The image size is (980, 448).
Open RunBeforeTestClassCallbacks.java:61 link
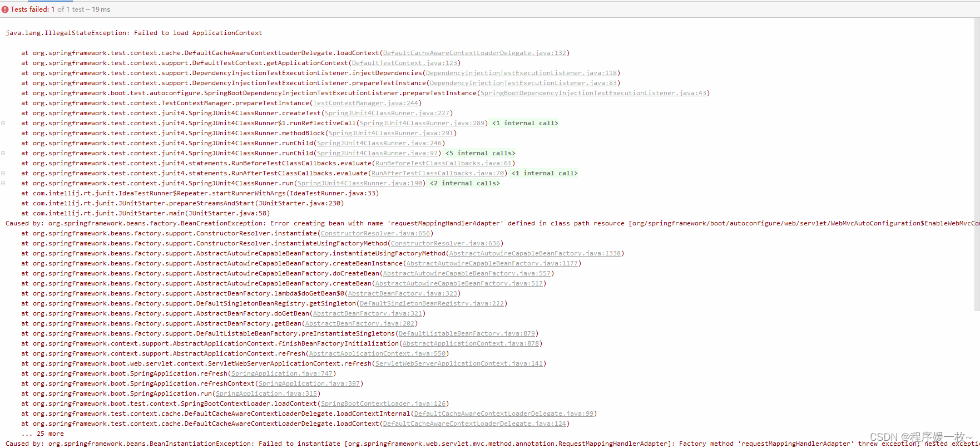click(443, 163)
